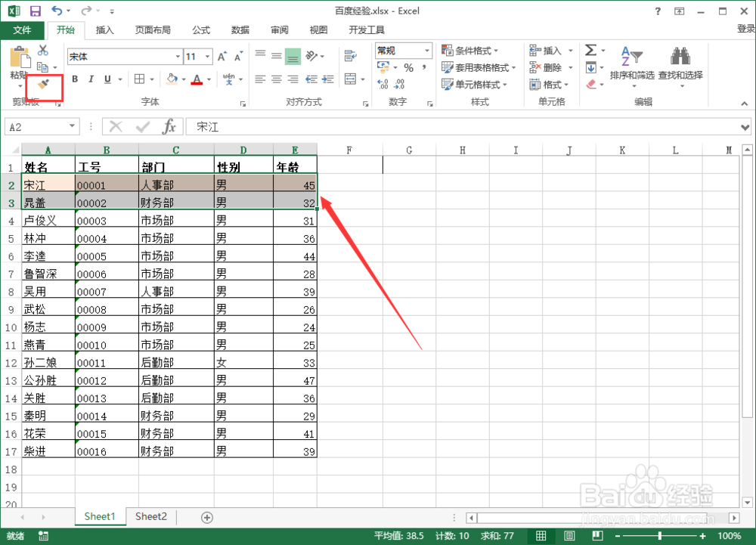
Task: Click the Format Painter brush icon
Action: (43, 85)
